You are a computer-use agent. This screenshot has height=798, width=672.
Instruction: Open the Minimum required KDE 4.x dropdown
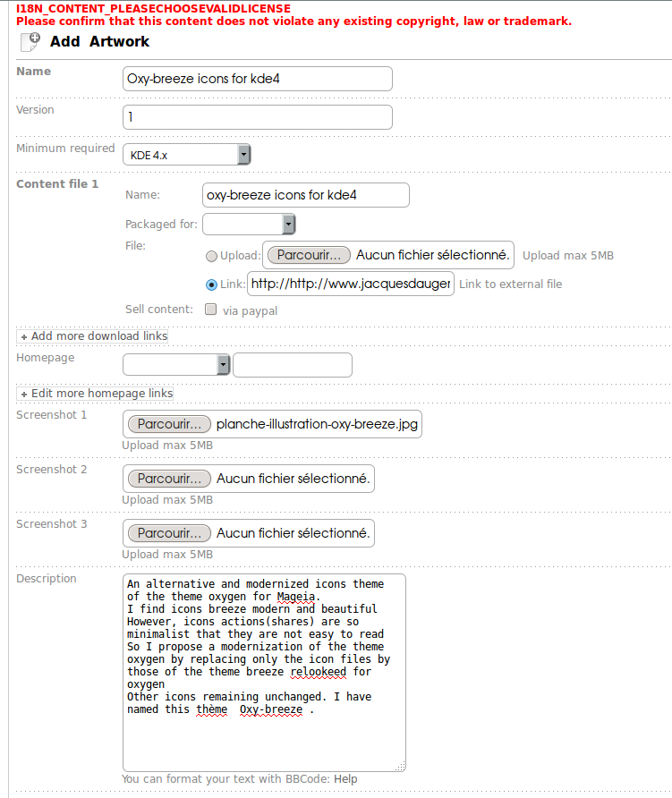pos(187,155)
